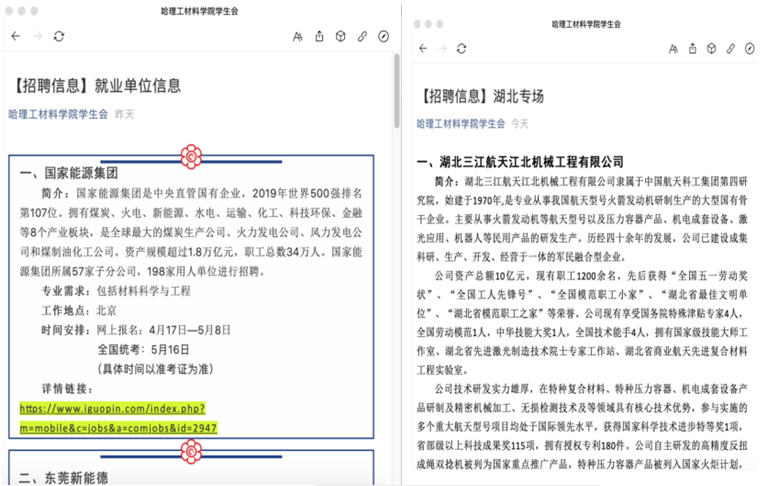
Task: Go back in the left article window
Action: pos(15,36)
